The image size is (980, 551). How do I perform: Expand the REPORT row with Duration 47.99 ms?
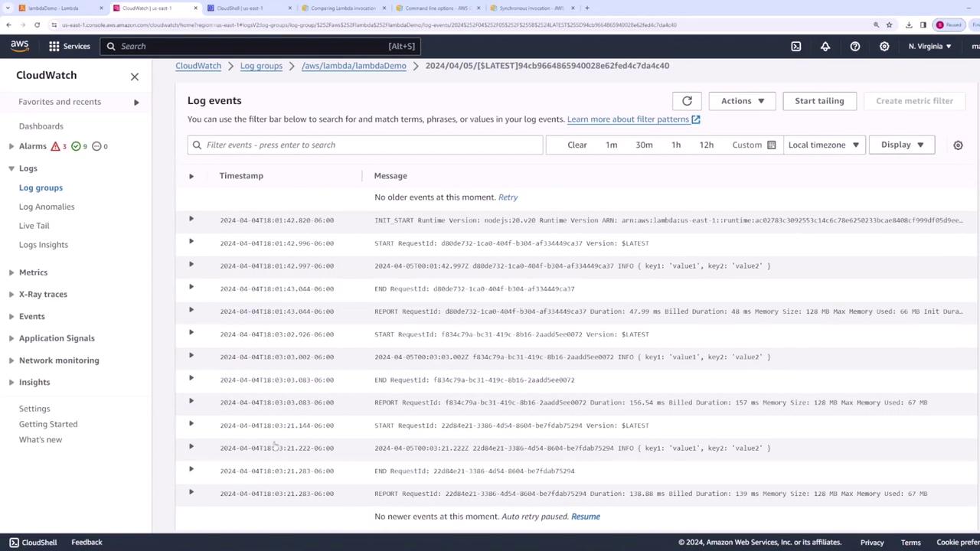(x=191, y=310)
